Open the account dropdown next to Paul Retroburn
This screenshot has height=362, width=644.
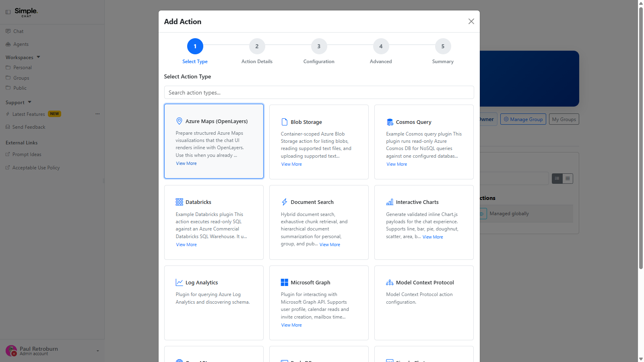tap(98, 351)
